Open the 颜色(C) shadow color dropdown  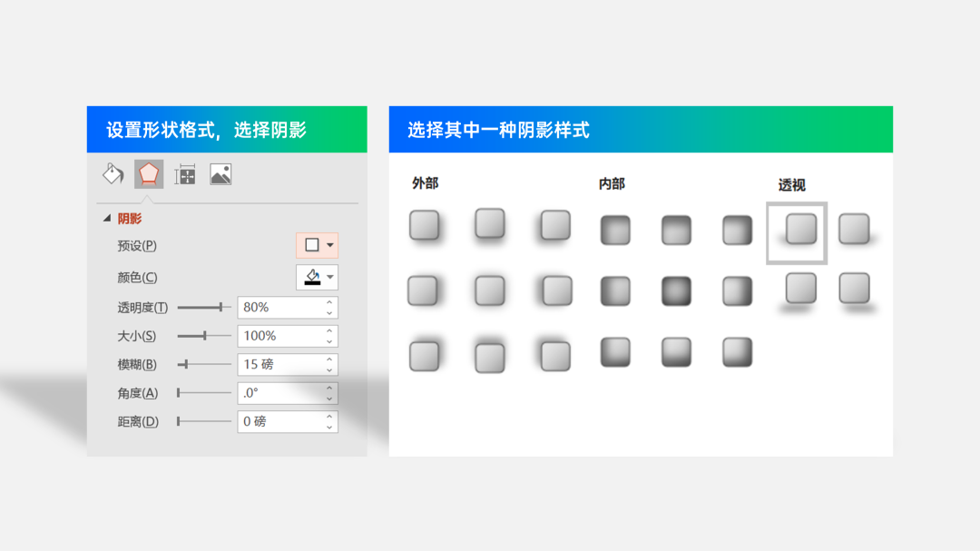click(x=317, y=277)
